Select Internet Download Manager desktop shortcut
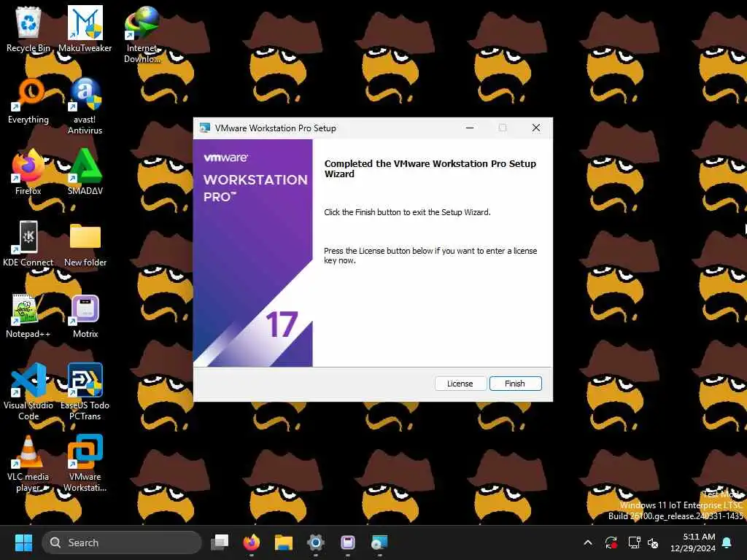 click(x=142, y=35)
